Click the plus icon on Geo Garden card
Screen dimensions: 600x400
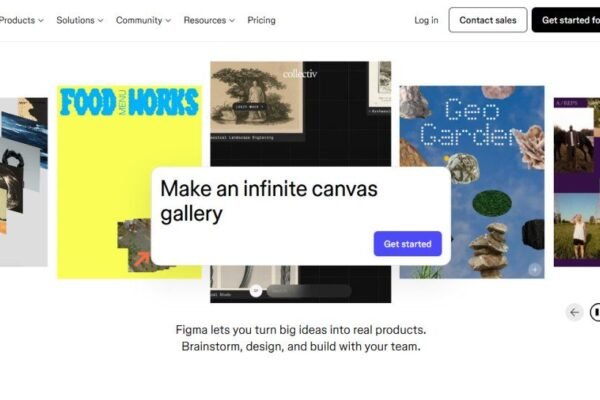coord(535,269)
